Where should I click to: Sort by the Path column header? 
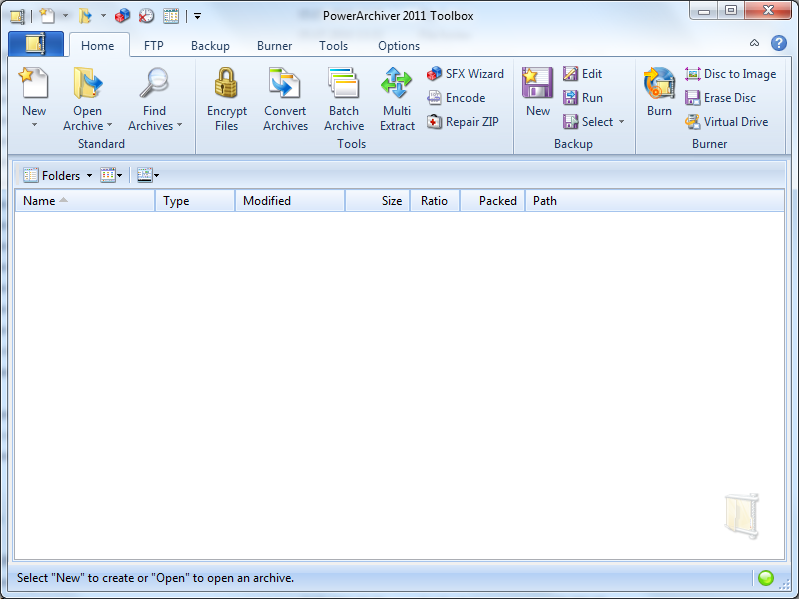tap(655, 201)
